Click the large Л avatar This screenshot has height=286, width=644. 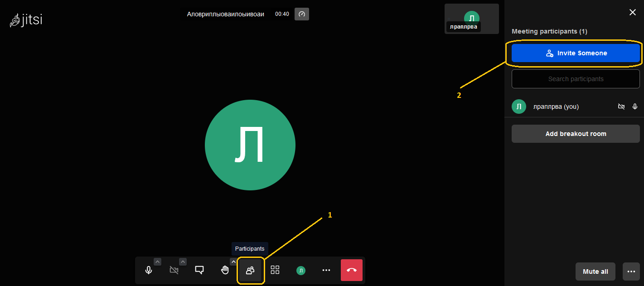pyautogui.click(x=250, y=145)
